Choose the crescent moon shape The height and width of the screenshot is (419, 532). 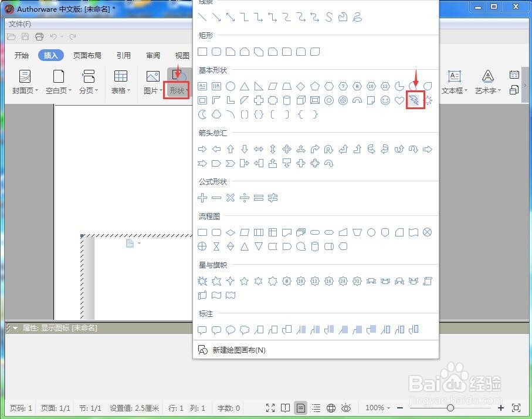pos(202,114)
